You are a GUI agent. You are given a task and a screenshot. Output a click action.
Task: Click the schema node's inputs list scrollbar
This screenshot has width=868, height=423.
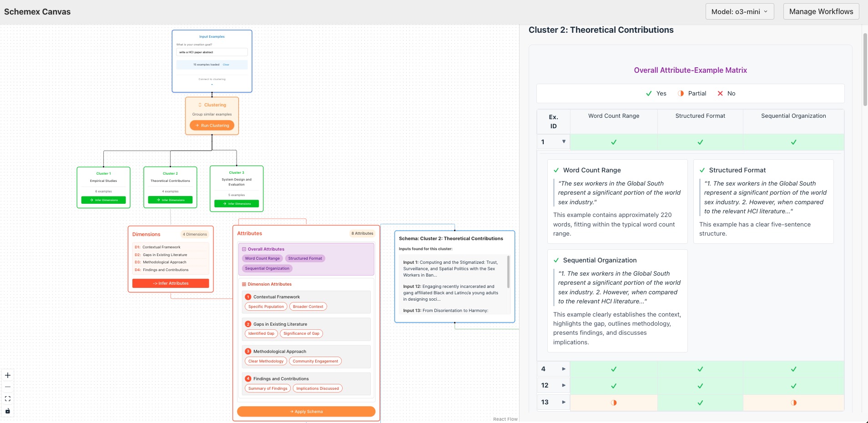pyautogui.click(x=508, y=273)
